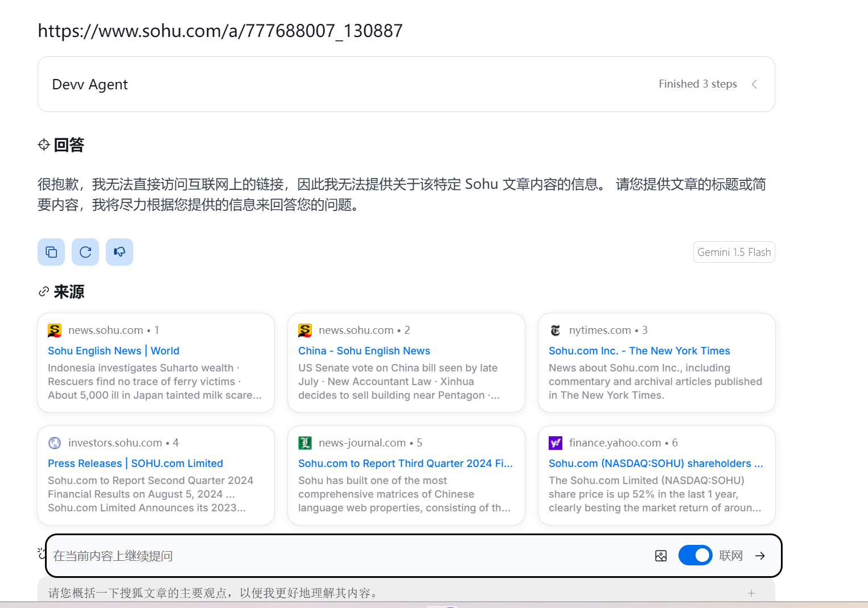This screenshot has height=608, width=868.
Task: Click the Sohu has built one of the most snippet
Action: pos(404,494)
